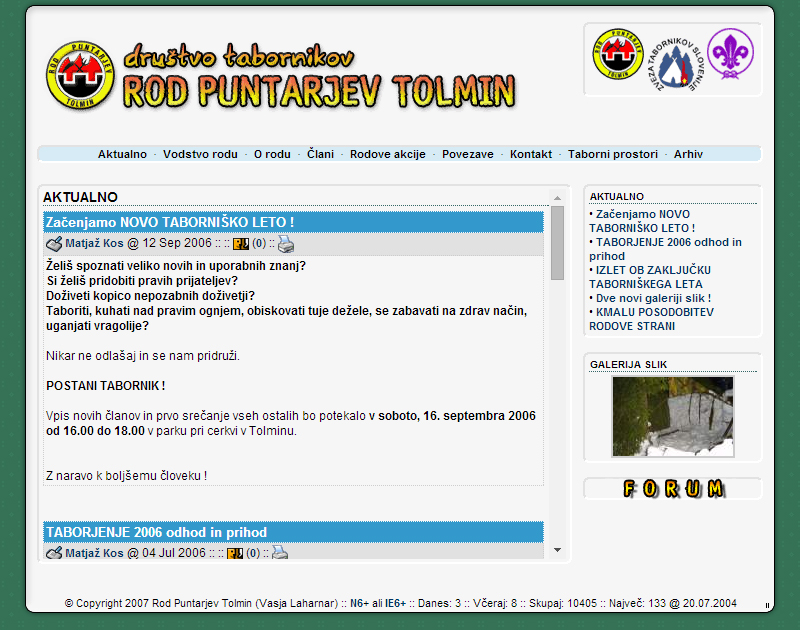Click the purple fleur-de-lis scout emblem

coord(730,54)
